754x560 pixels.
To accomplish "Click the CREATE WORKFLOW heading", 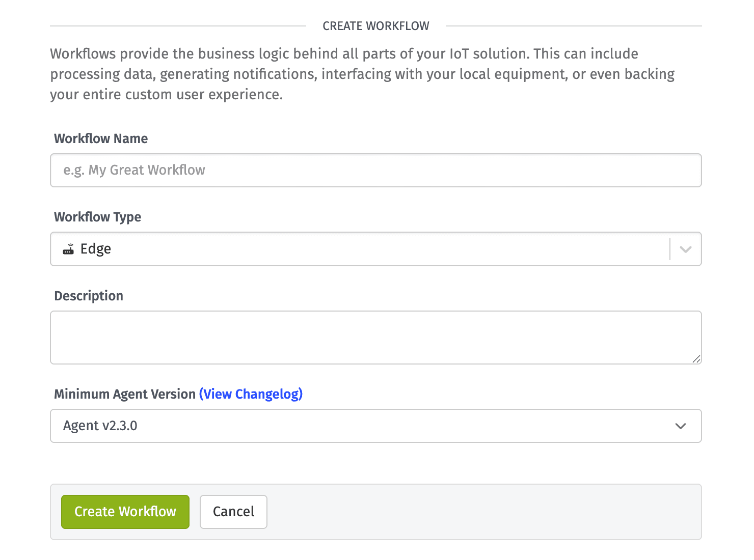I will coord(376,25).
